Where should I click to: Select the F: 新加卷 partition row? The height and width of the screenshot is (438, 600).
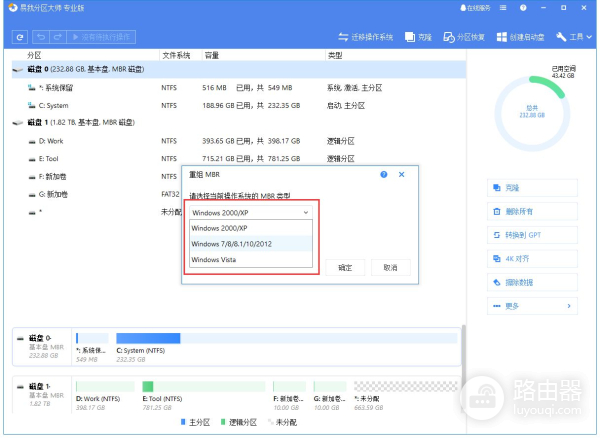click(96, 176)
